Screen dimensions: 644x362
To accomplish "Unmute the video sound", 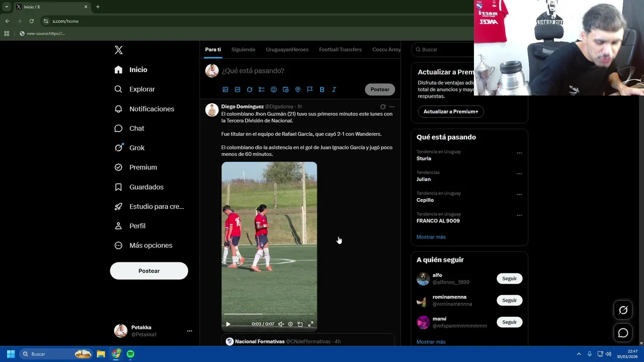I will pos(281,324).
